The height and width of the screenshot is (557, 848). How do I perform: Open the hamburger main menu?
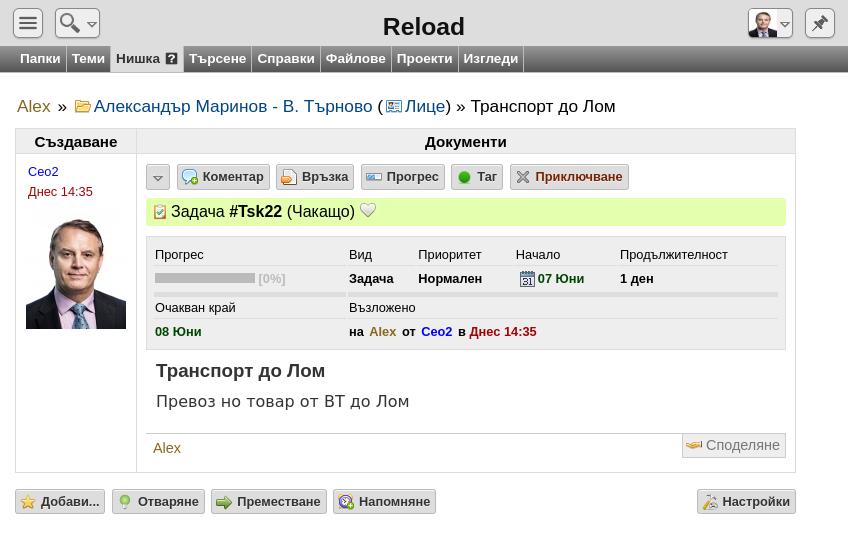click(x=28, y=23)
